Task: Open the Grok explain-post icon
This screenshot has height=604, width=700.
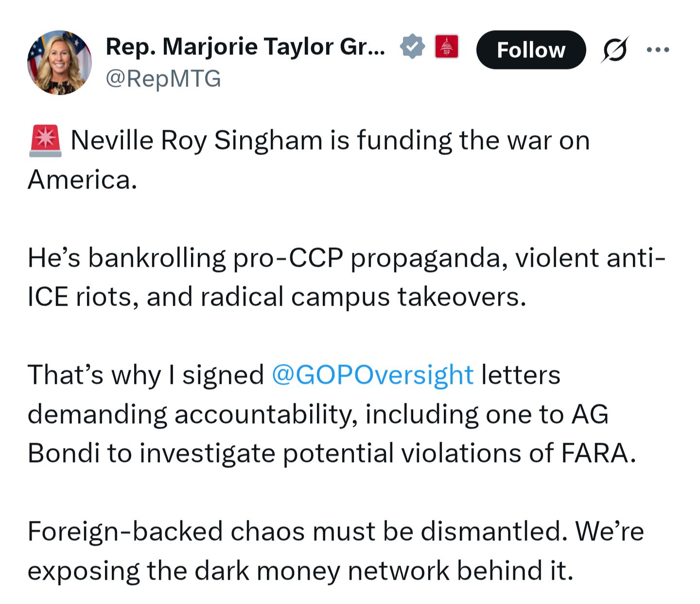Action: 615,50
